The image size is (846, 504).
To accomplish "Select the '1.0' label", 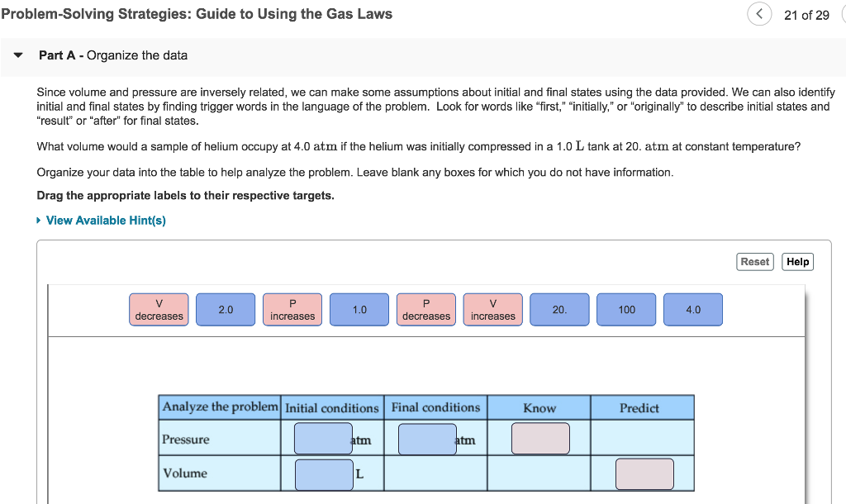I will pyautogui.click(x=359, y=308).
